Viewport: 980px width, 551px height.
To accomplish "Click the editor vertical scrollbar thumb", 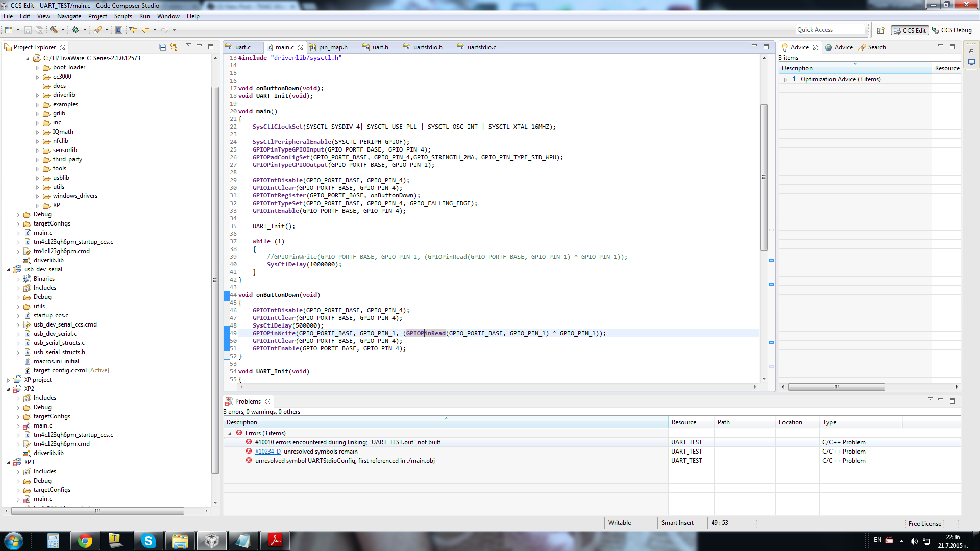I will coord(764,177).
